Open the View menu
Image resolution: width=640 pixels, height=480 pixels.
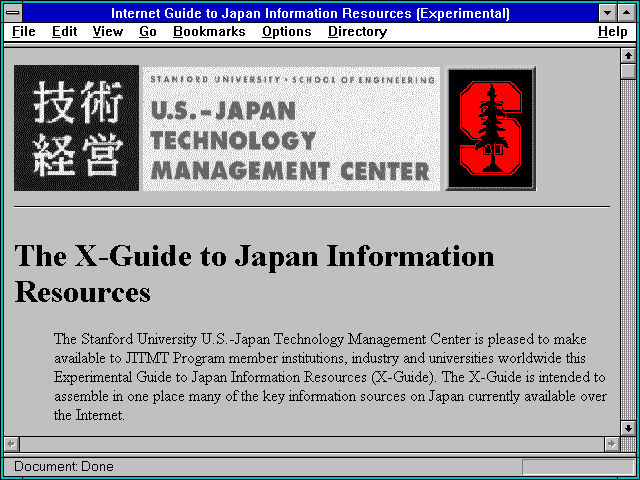pos(107,31)
